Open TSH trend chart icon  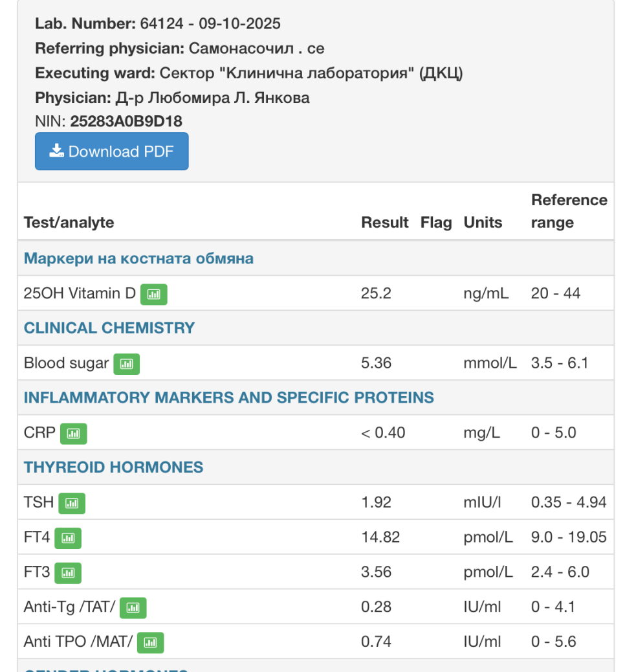72,503
